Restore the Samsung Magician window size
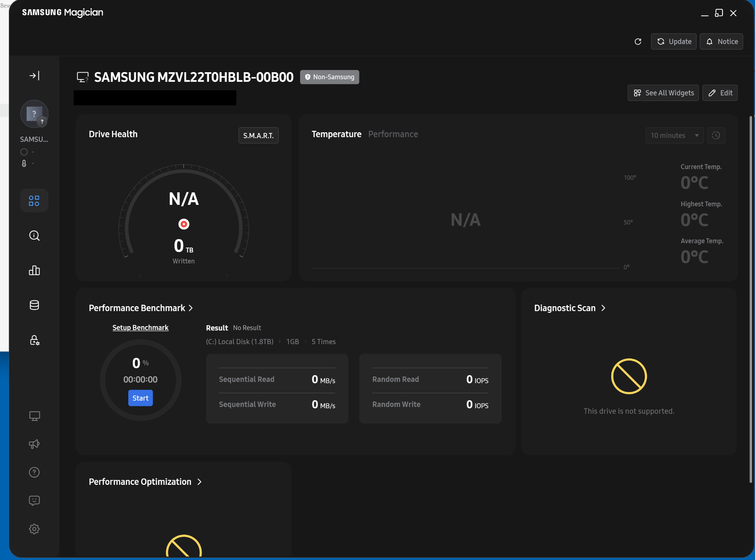This screenshot has width=755, height=560. [x=719, y=13]
